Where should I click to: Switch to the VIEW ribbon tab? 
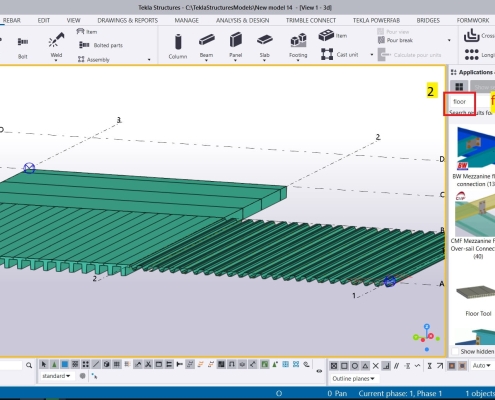(x=73, y=20)
